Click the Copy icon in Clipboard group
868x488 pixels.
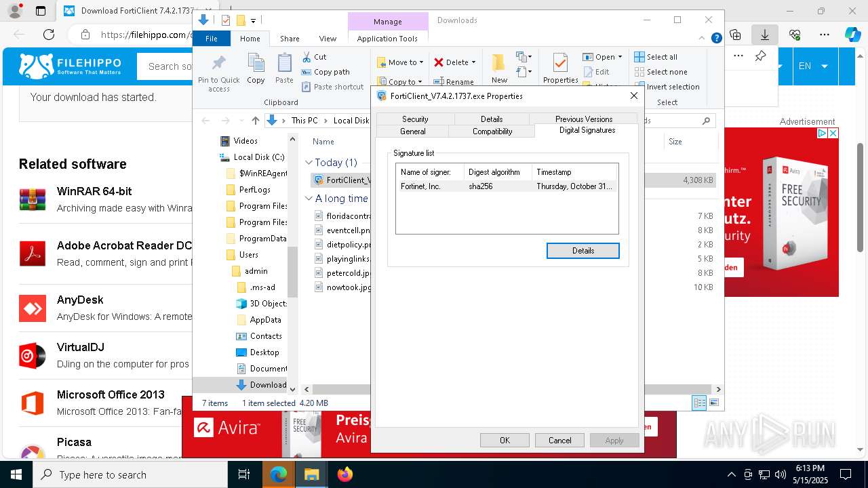coord(256,64)
